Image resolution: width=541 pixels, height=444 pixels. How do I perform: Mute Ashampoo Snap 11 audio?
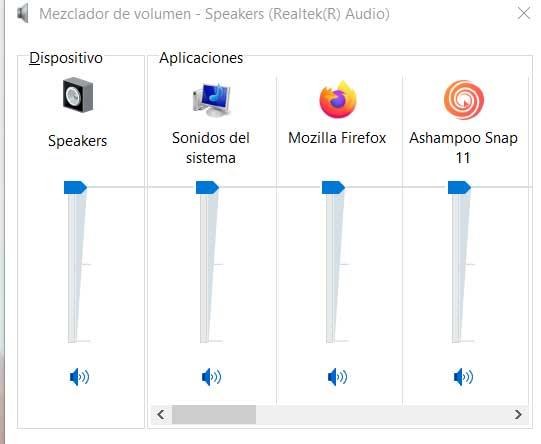tap(463, 377)
